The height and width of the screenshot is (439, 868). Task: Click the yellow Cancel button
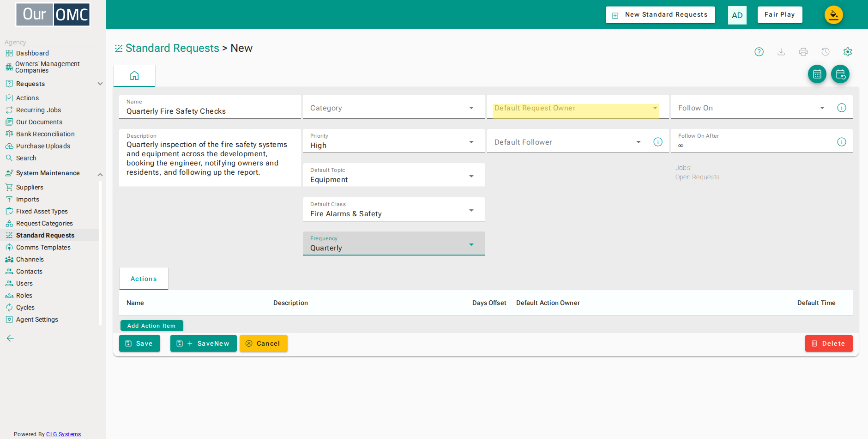264,343
